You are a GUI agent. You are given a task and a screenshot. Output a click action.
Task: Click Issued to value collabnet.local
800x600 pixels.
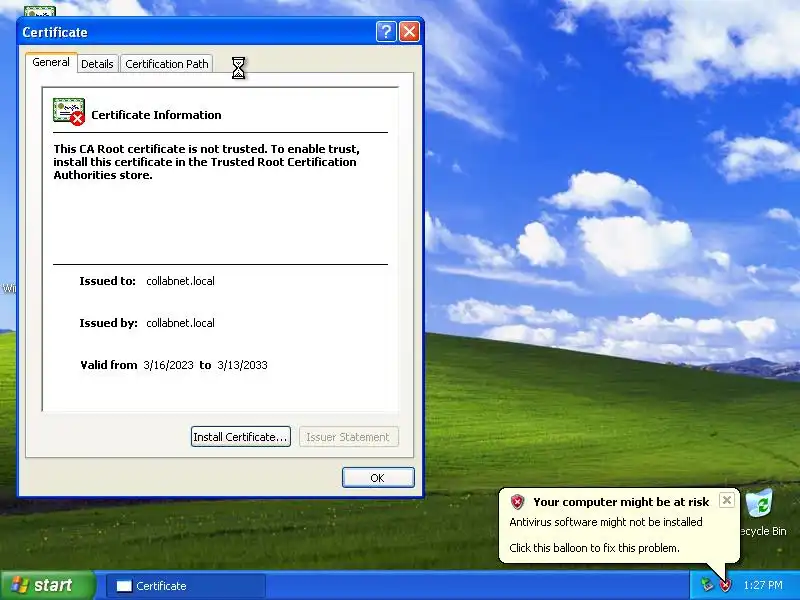click(180, 281)
